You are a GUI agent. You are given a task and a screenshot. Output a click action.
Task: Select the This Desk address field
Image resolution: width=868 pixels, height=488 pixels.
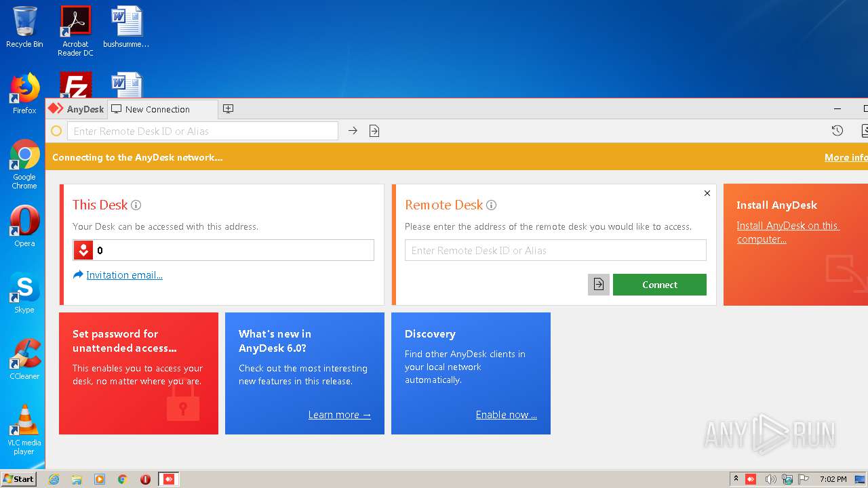(223, 250)
